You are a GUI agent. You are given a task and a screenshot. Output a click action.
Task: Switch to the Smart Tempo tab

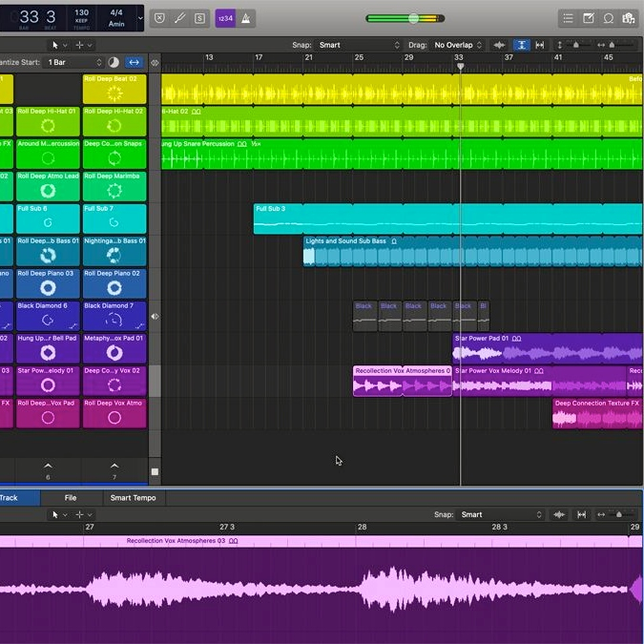[x=133, y=498]
